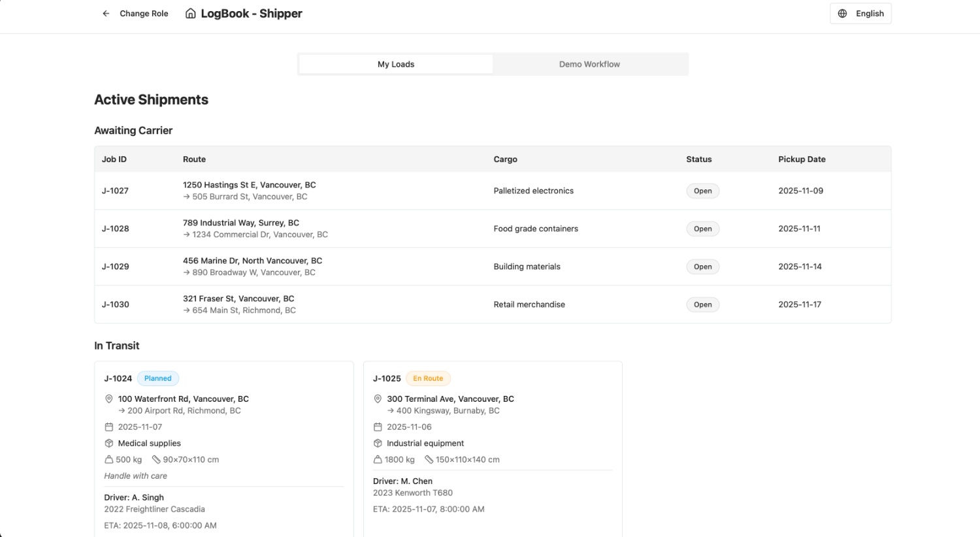980x537 pixels.
Task: Open the English language selector
Action: point(860,14)
